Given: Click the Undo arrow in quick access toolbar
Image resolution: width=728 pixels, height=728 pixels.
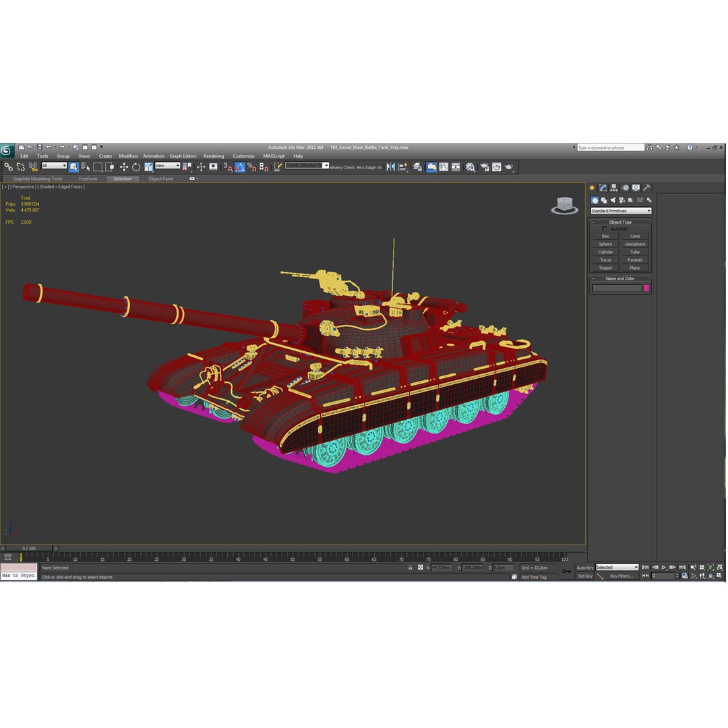Looking at the screenshot, I should pyautogui.click(x=49, y=147).
